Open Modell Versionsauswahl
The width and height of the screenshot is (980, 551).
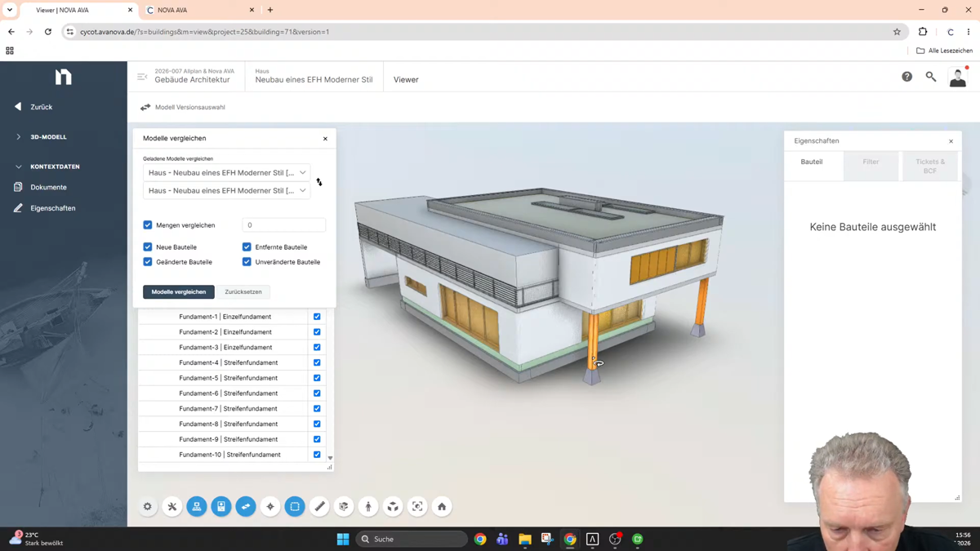pos(189,107)
